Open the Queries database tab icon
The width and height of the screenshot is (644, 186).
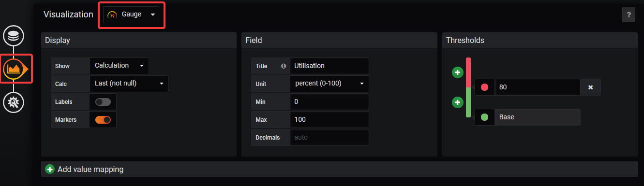pyautogui.click(x=13, y=36)
